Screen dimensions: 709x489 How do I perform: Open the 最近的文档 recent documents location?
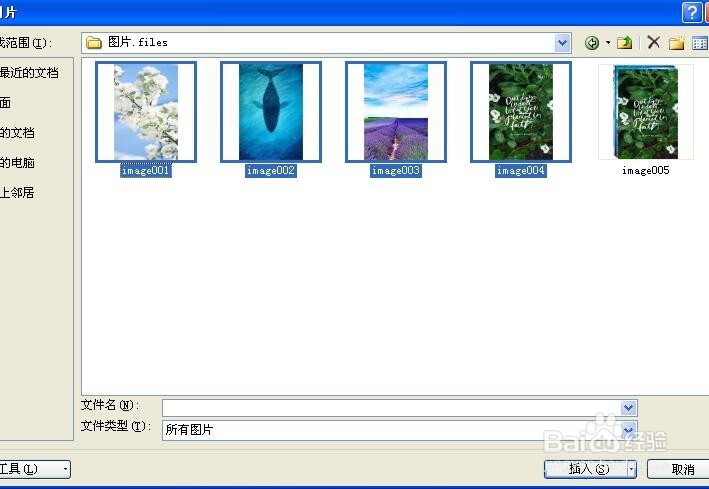[29, 72]
